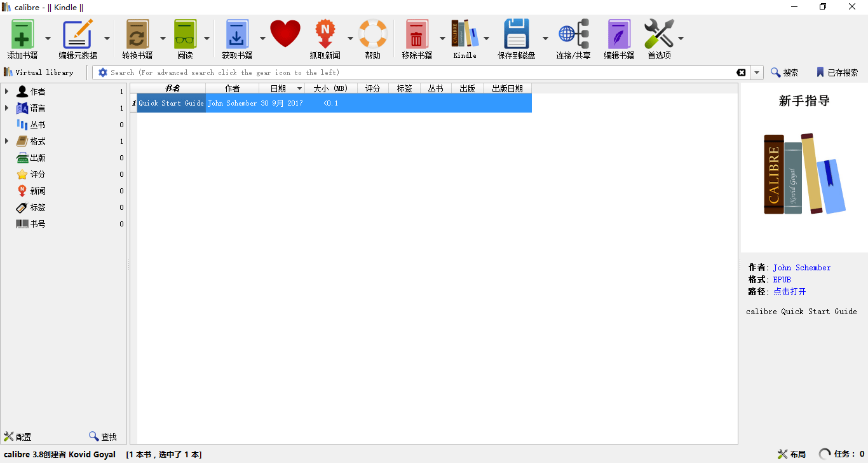Open the 编辑元数据 dropdown arrow
The image size is (868, 463).
(x=107, y=38)
